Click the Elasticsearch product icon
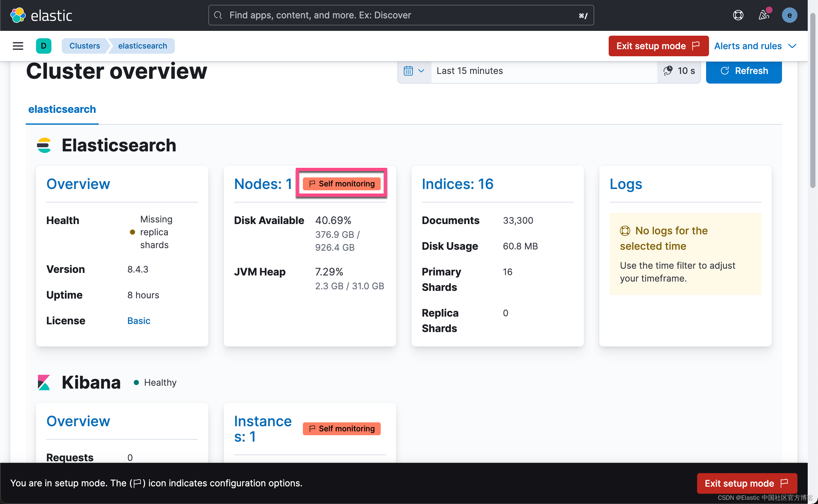This screenshot has width=818, height=504. [x=44, y=145]
